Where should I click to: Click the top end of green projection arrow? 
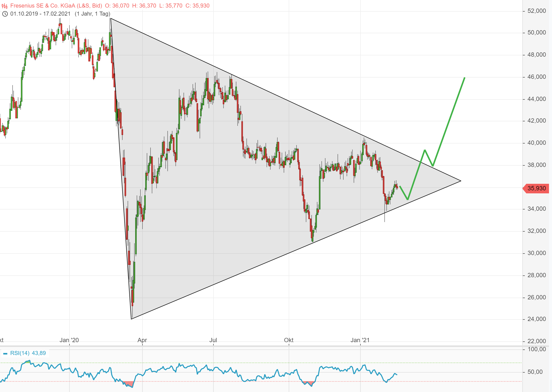465,78
